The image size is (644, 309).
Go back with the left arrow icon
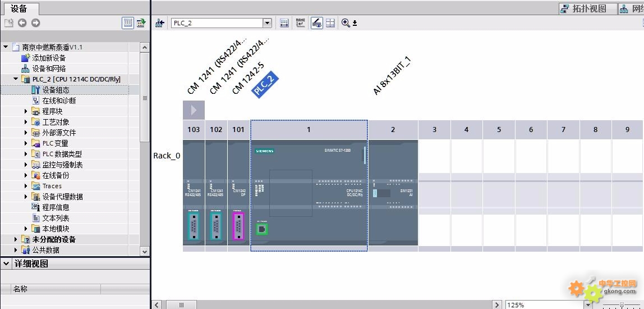pyautogui.click(x=22, y=23)
